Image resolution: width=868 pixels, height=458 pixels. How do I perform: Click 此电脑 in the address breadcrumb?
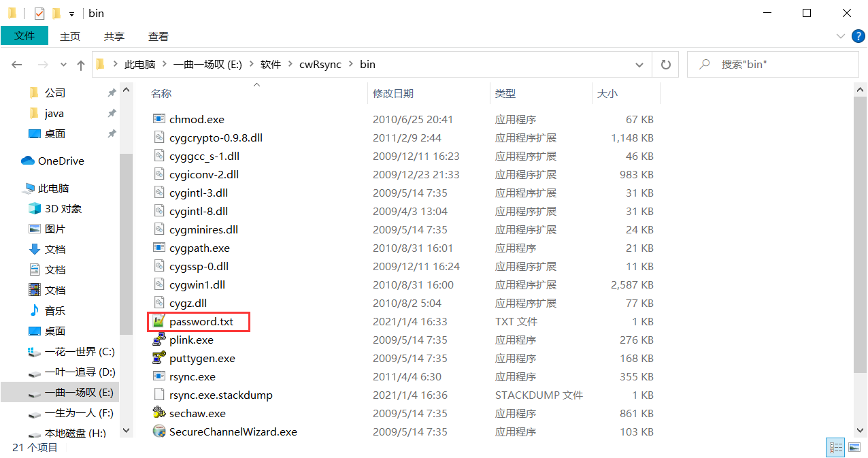point(140,65)
